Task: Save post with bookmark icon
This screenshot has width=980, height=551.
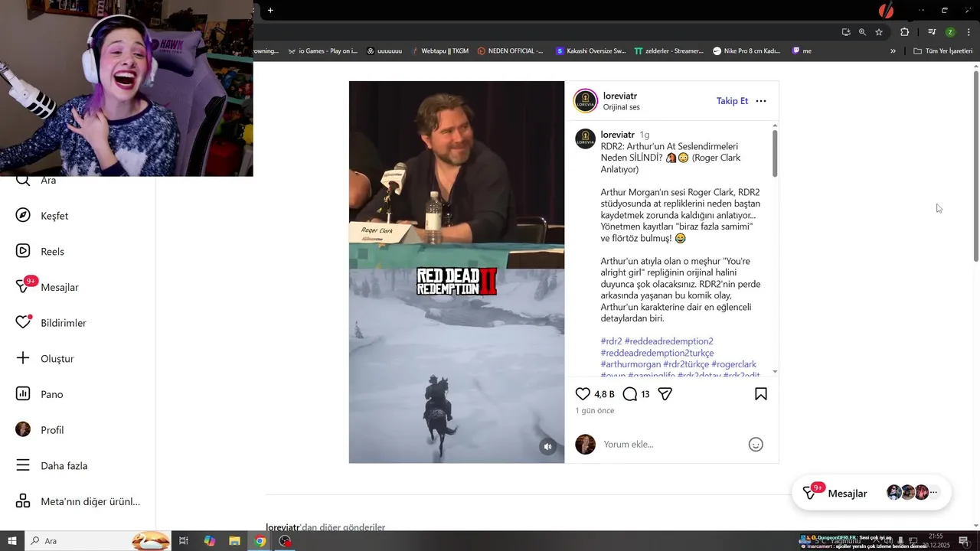Action: coord(760,394)
